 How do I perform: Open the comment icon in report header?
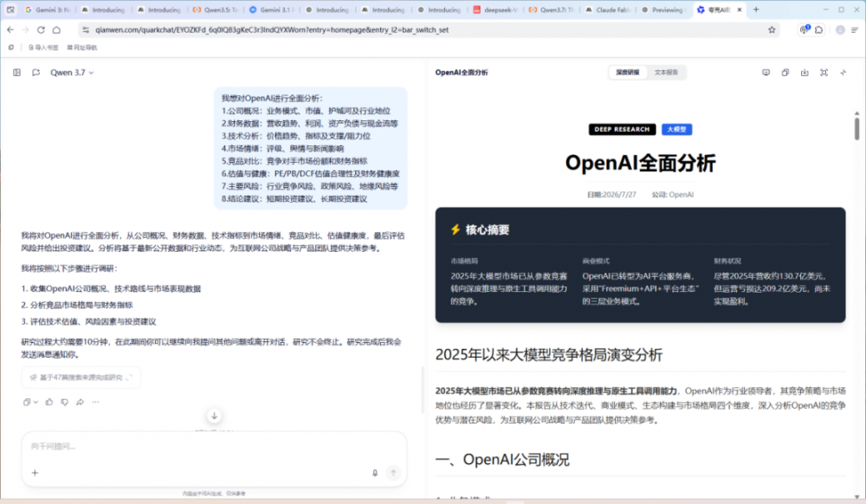(766, 73)
